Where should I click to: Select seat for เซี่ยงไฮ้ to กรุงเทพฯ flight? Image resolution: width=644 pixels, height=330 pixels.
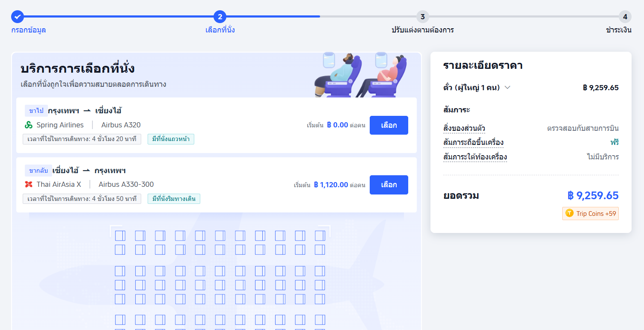(389, 185)
